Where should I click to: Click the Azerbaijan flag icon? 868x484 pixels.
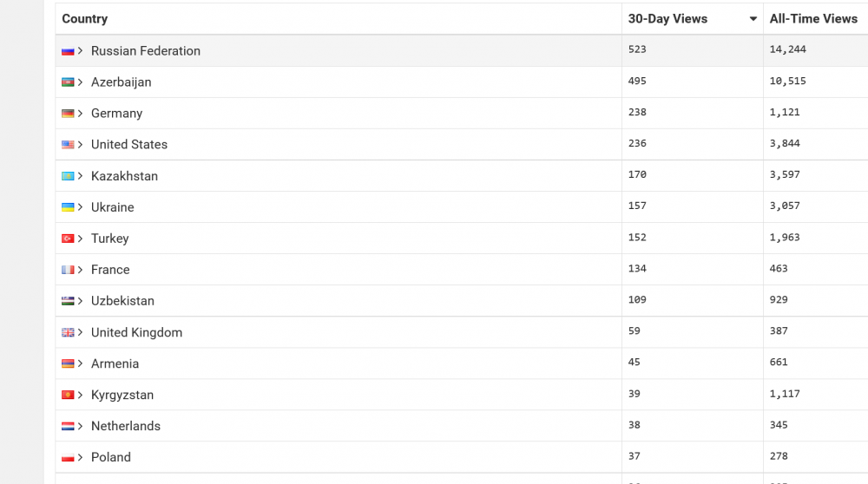(68, 82)
